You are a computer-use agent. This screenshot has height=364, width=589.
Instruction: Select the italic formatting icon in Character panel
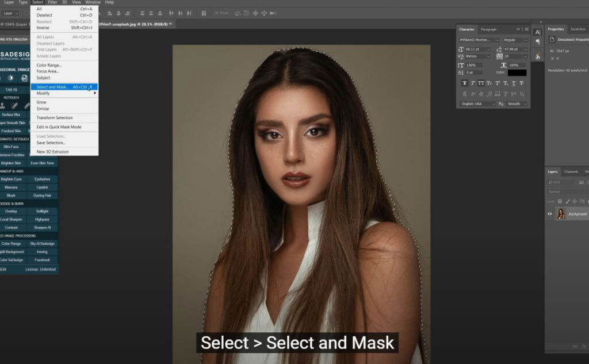[472, 83]
